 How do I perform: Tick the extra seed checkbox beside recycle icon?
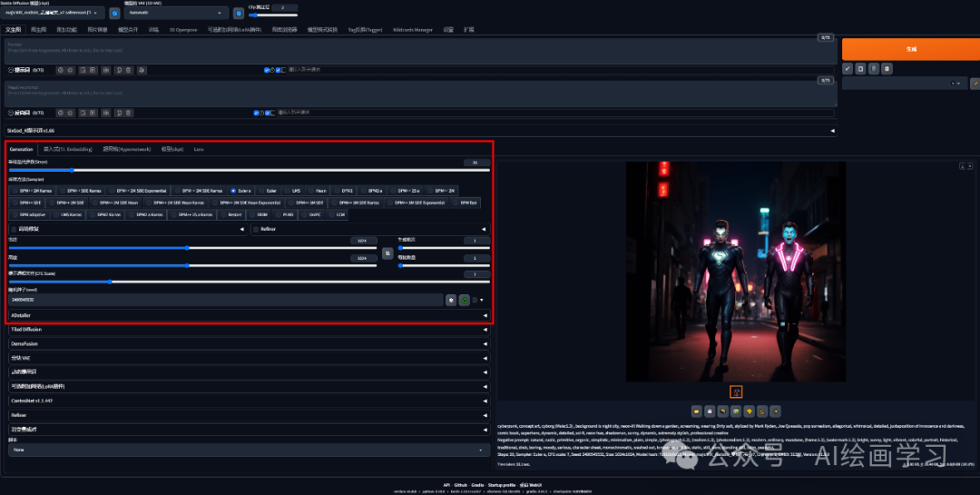tap(475, 301)
